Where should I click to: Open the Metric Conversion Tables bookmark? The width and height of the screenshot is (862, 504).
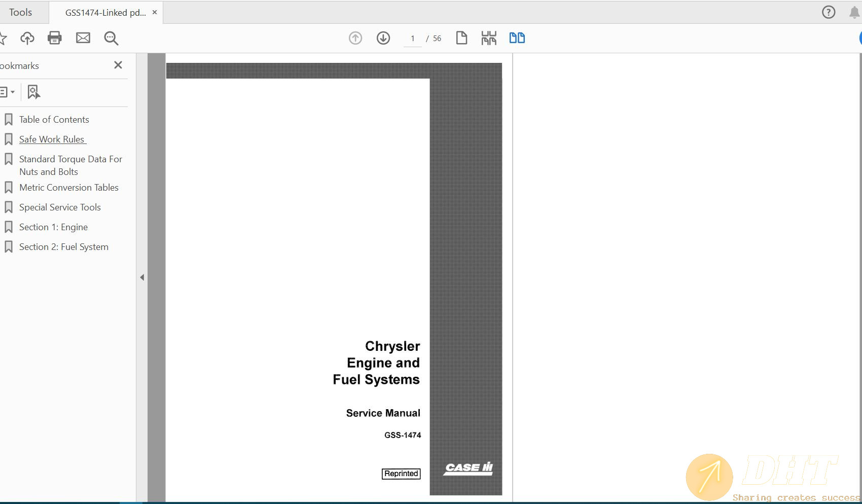point(68,188)
